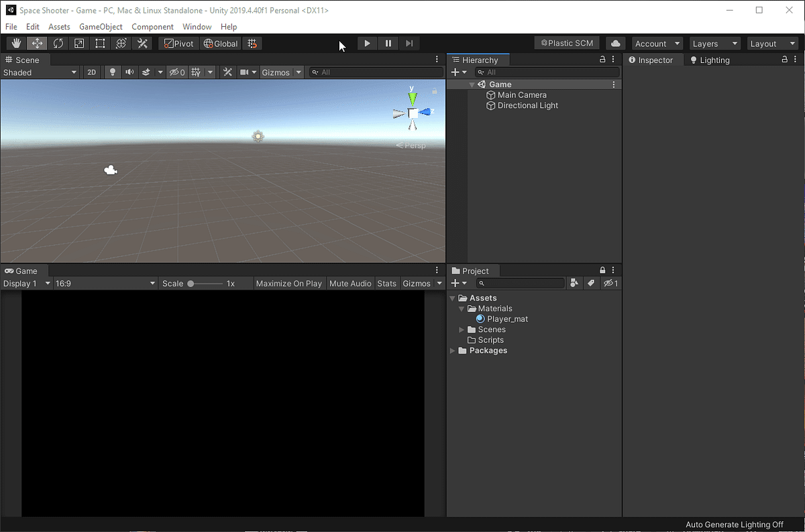
Task: Collapse the Materials folder in Project
Action: coord(461,308)
